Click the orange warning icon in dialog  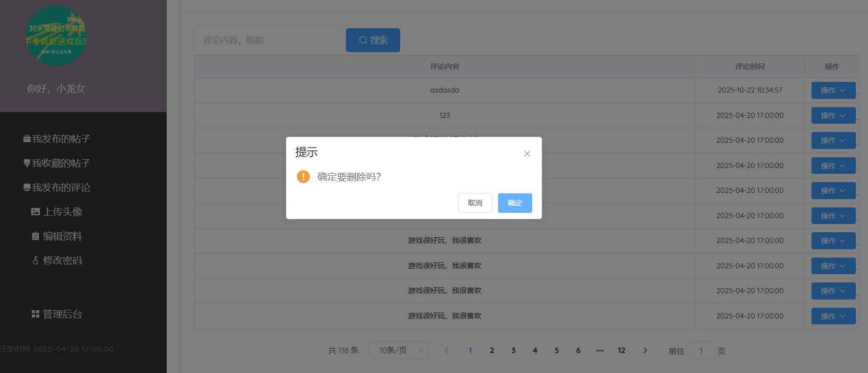click(303, 176)
